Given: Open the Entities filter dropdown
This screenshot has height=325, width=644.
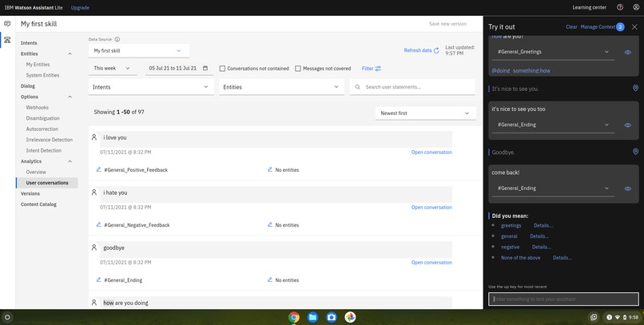Looking at the screenshot, I should (x=281, y=87).
